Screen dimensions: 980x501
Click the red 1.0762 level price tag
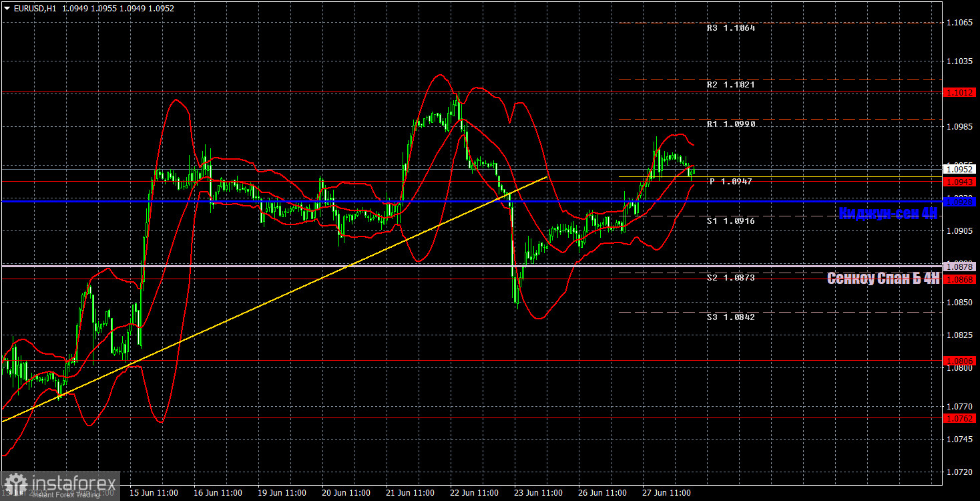(960, 418)
